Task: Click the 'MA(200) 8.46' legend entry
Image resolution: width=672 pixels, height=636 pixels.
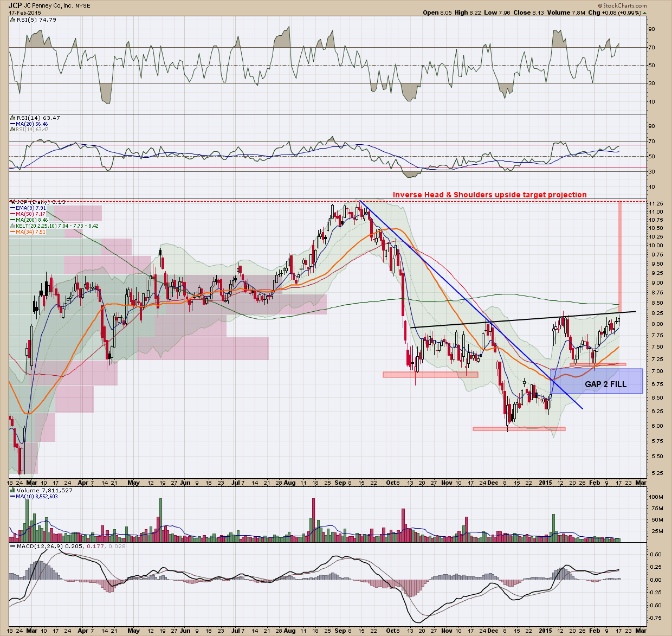Action: pyautogui.click(x=33, y=220)
